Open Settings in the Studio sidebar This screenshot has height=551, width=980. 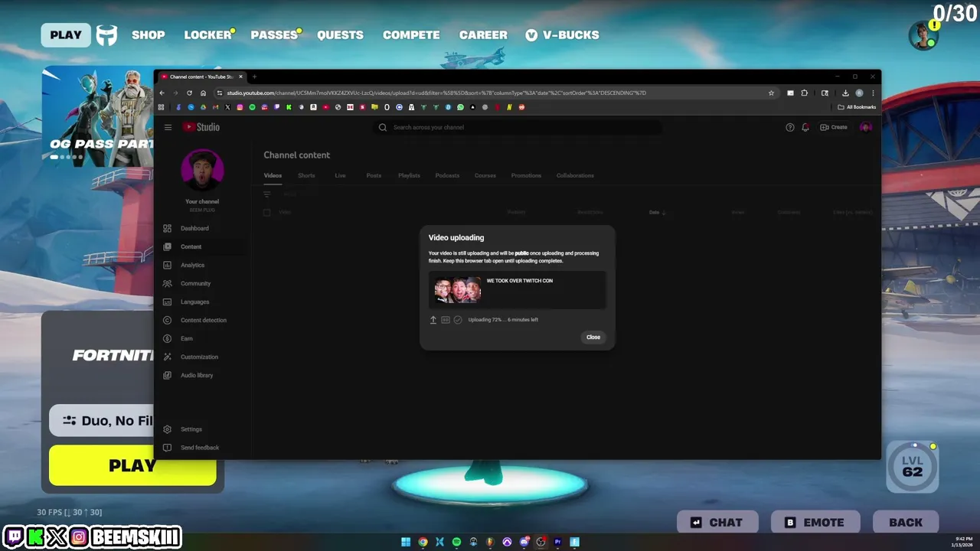click(x=191, y=429)
